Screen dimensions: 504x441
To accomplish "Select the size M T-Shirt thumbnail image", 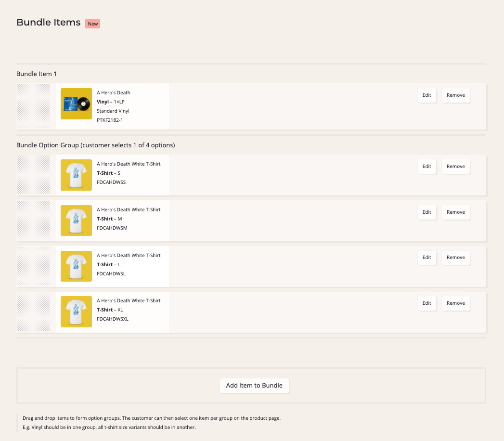I will tap(76, 220).
